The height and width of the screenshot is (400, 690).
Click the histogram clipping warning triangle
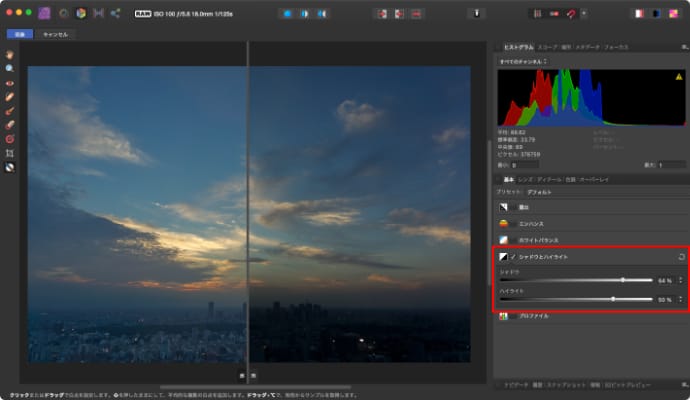click(x=680, y=76)
